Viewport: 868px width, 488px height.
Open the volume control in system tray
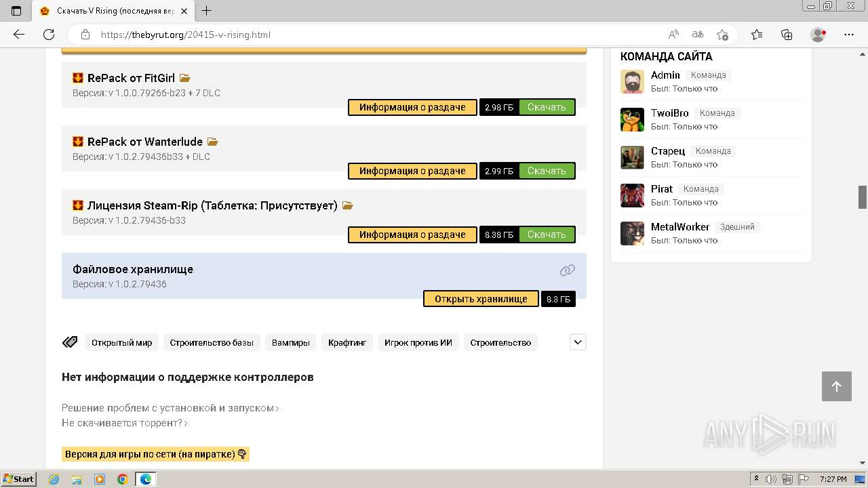coord(771,480)
